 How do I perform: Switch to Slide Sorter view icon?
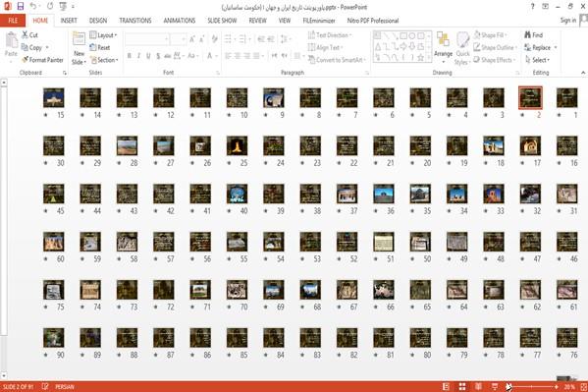point(462,386)
